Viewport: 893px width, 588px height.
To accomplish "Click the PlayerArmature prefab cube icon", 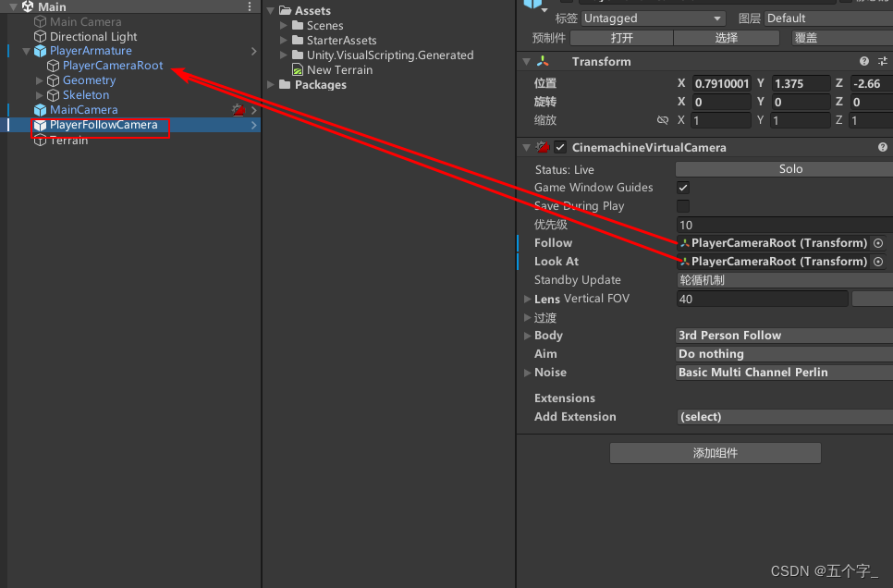I will pyautogui.click(x=40, y=51).
